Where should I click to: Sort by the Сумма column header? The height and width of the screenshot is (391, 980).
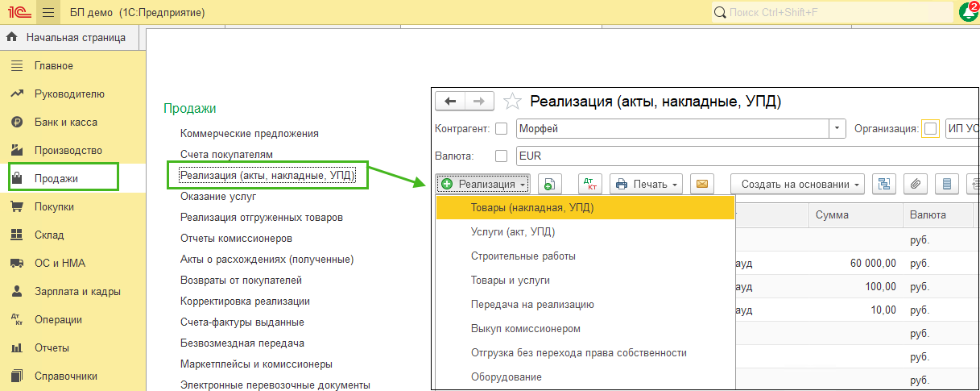[856, 215]
